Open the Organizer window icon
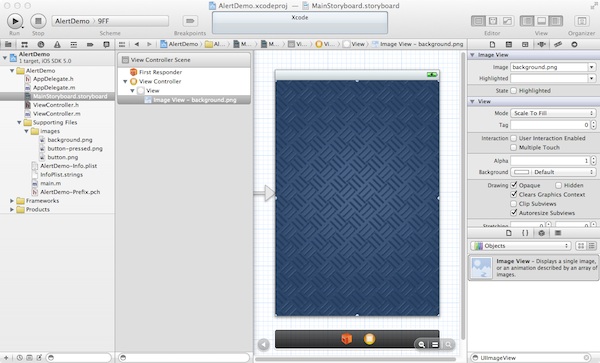The width and height of the screenshot is (600, 363). pos(582,21)
